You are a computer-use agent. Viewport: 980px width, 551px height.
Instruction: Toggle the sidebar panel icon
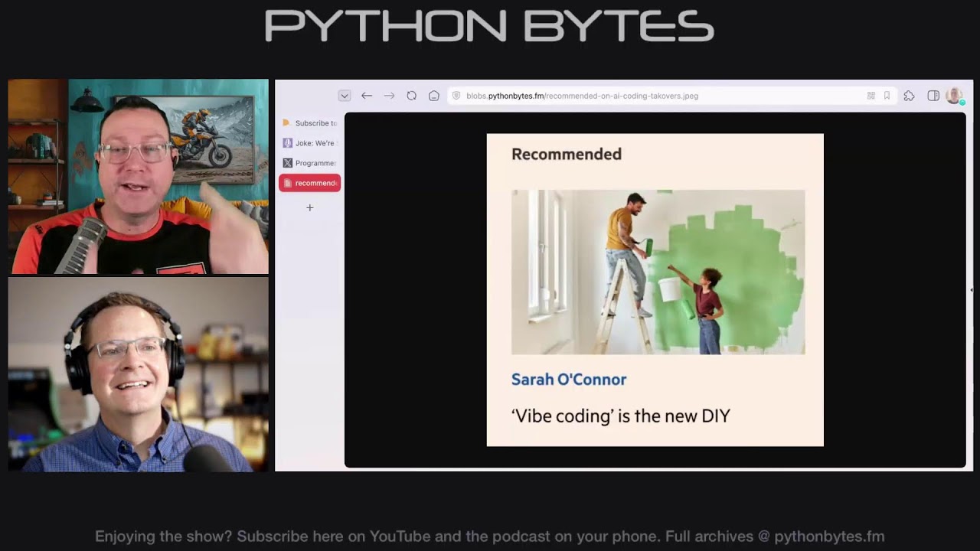(x=933, y=96)
